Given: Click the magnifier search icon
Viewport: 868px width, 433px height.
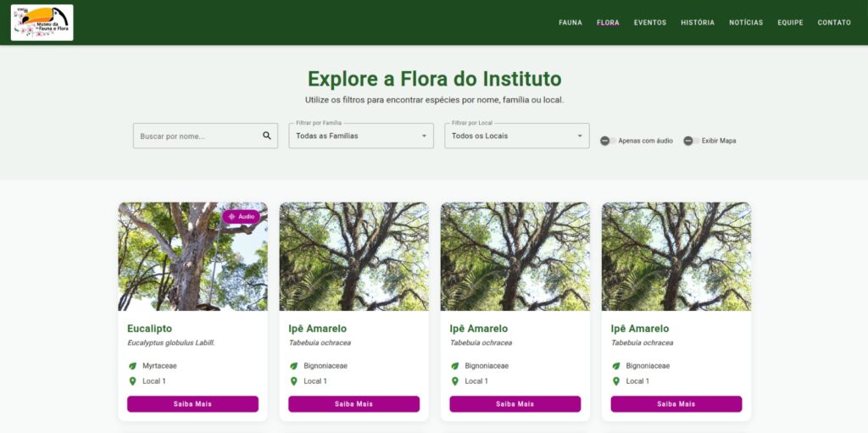Looking at the screenshot, I should [x=267, y=136].
